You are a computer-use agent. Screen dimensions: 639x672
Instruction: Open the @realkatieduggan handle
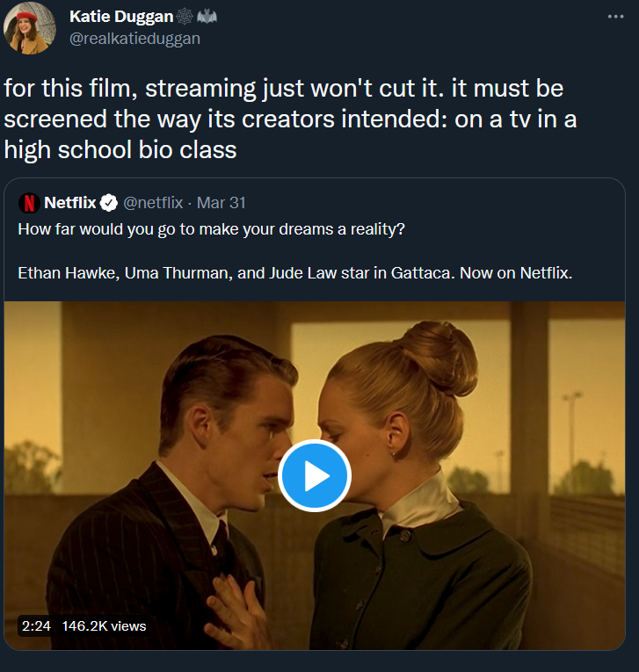click(x=134, y=38)
